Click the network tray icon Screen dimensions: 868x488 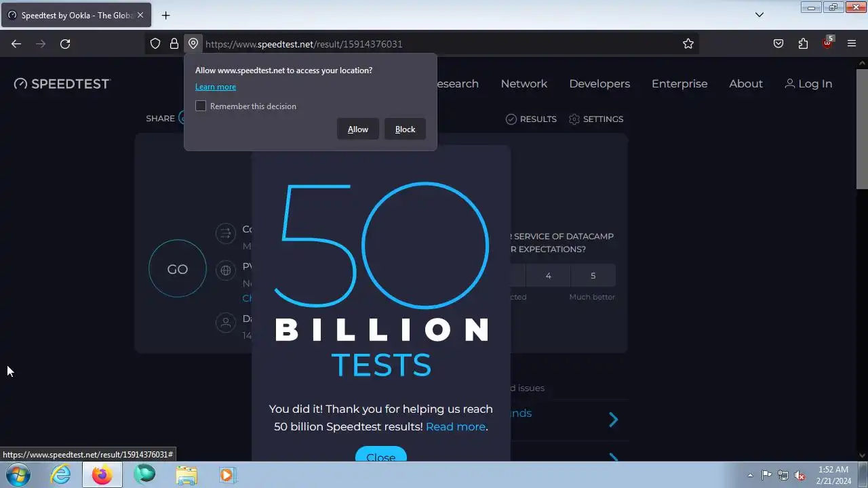point(783,475)
